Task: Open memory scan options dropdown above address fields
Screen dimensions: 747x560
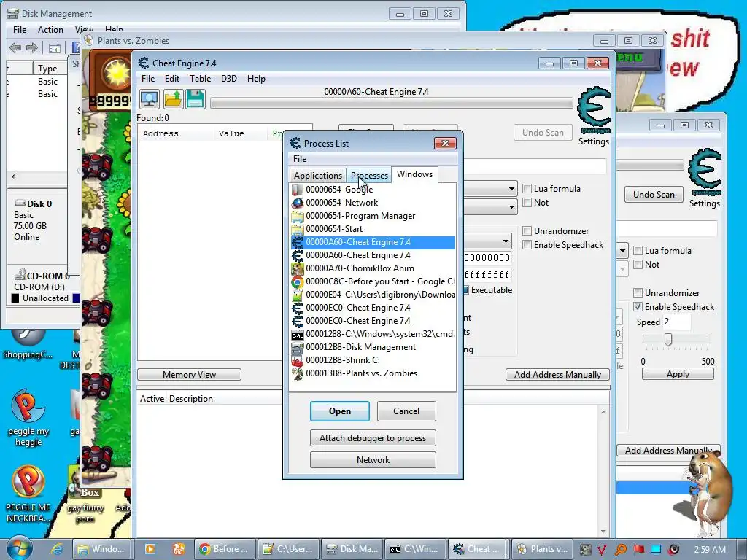Action: (506, 241)
